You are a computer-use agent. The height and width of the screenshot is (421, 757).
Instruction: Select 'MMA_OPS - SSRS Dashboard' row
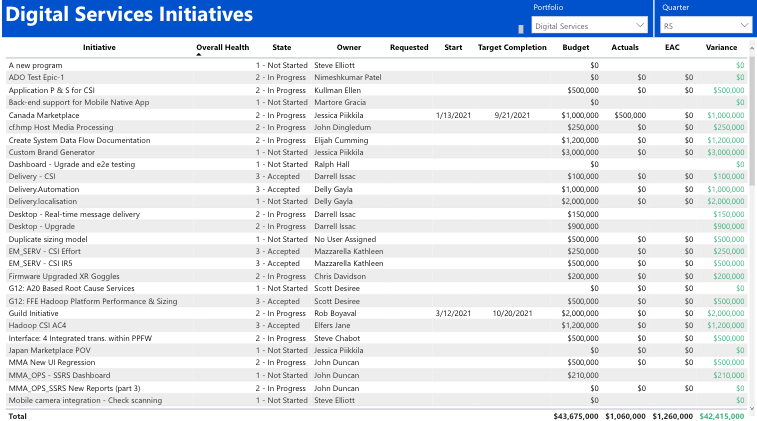(x=377, y=376)
